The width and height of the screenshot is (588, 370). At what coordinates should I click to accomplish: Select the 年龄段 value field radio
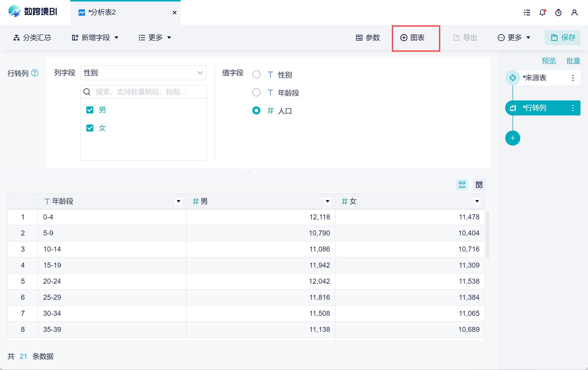point(256,93)
